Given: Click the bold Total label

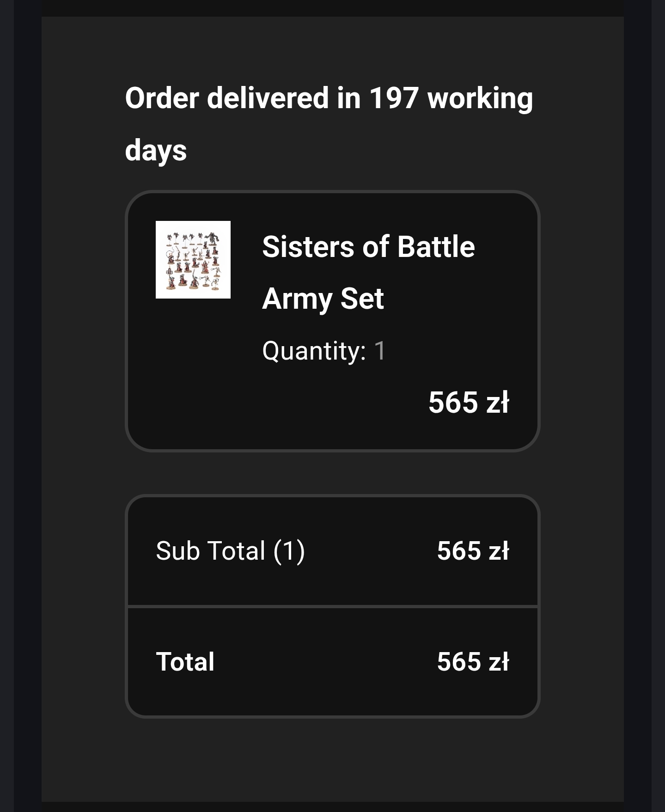Looking at the screenshot, I should click(185, 662).
